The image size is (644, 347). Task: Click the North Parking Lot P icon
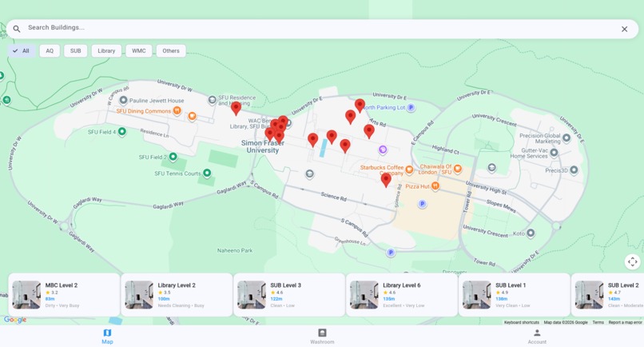[411, 107]
